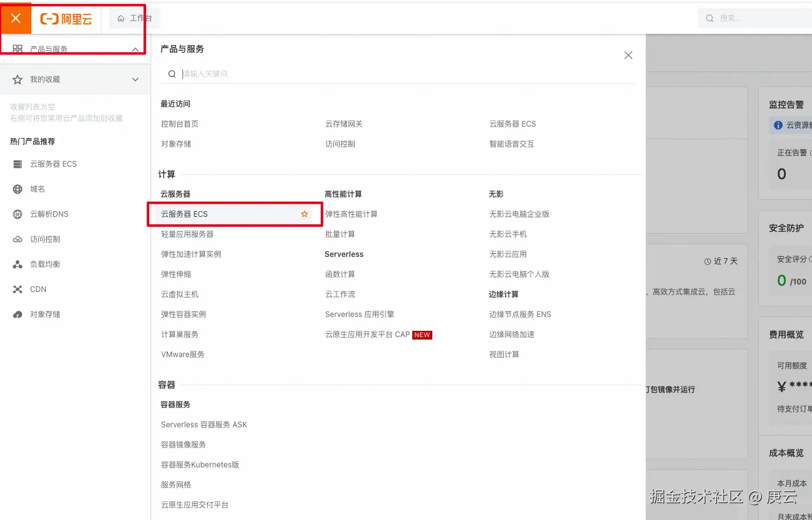Open 弹性容器实例

point(184,315)
